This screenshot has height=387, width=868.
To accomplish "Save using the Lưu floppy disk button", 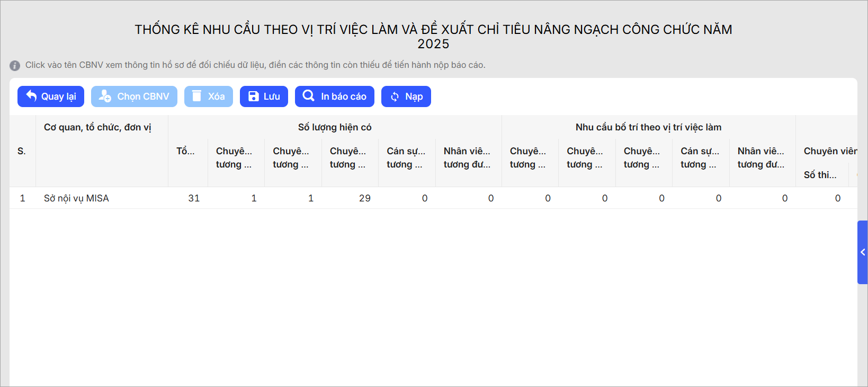I will pyautogui.click(x=264, y=96).
